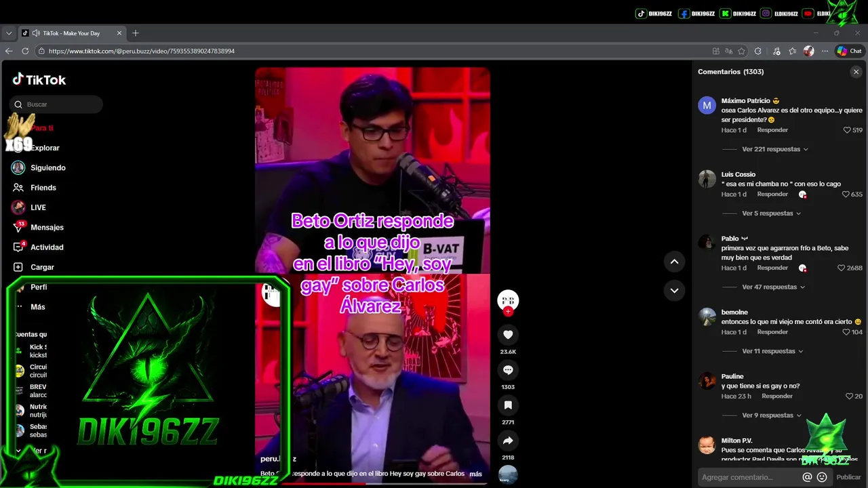Open Más options in sidebar
This screenshot has height=488, width=868.
tap(37, 307)
